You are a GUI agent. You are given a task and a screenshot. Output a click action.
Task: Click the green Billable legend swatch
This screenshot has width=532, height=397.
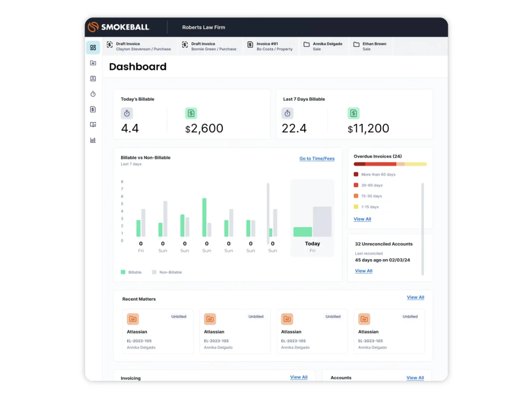[x=123, y=272]
